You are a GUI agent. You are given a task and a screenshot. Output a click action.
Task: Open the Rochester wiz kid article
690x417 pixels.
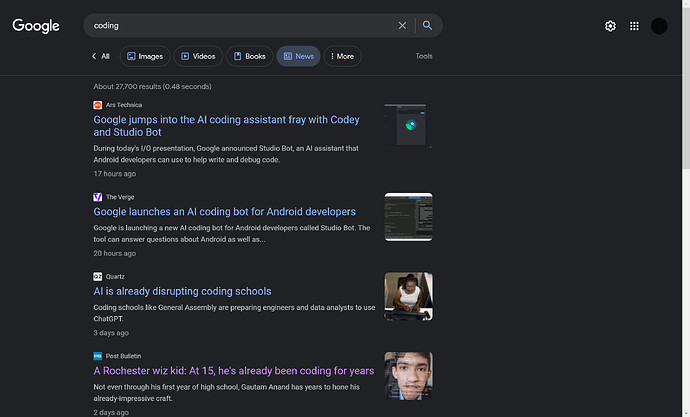click(234, 371)
